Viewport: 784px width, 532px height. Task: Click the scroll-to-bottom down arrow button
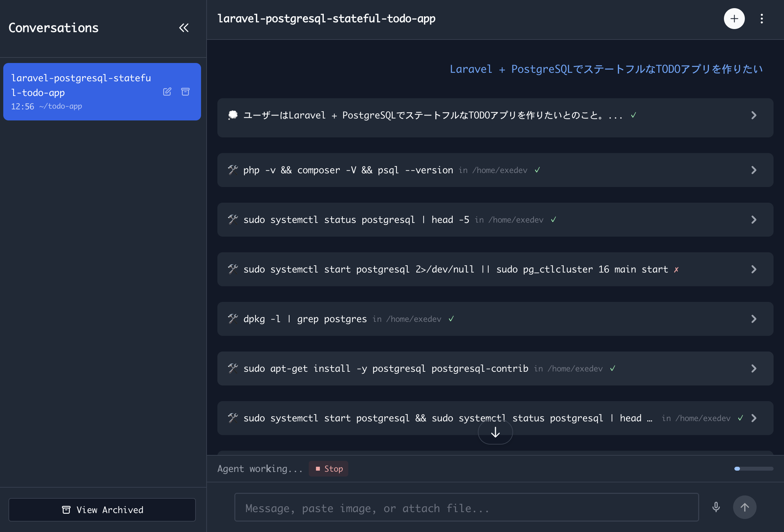click(495, 432)
